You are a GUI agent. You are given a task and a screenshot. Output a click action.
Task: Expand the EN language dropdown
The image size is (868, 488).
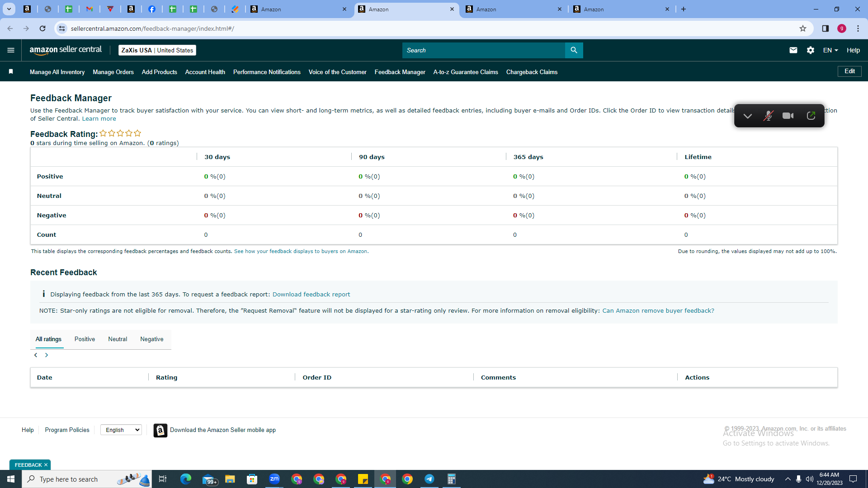point(830,50)
